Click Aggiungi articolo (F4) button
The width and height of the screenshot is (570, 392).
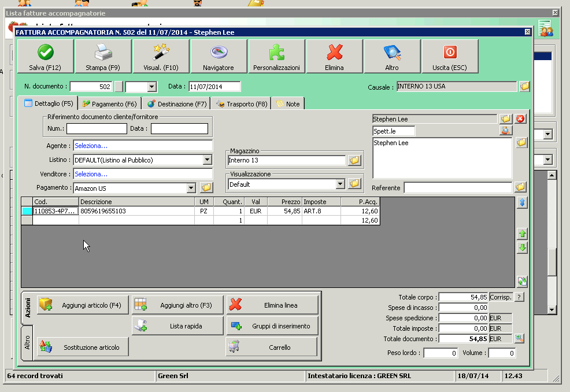click(x=83, y=305)
